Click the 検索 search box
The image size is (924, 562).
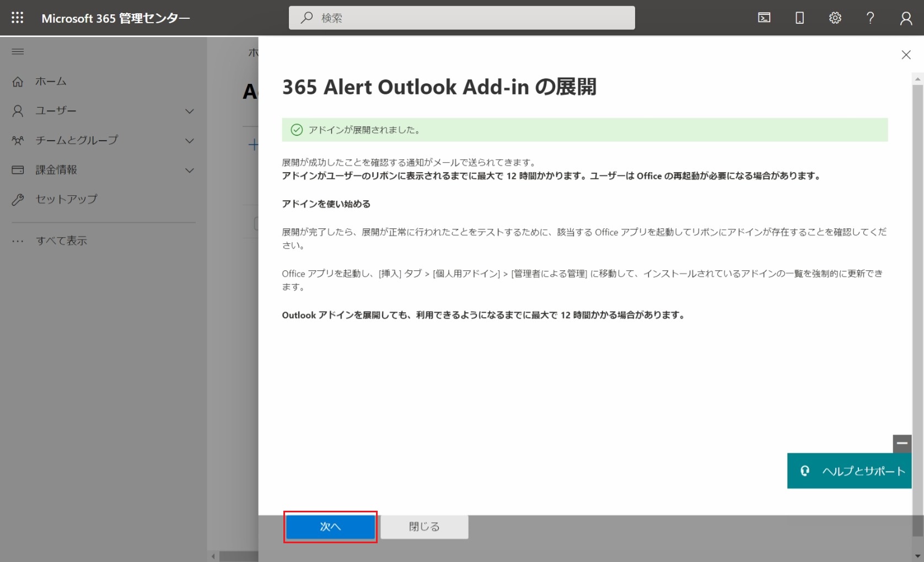coord(461,18)
